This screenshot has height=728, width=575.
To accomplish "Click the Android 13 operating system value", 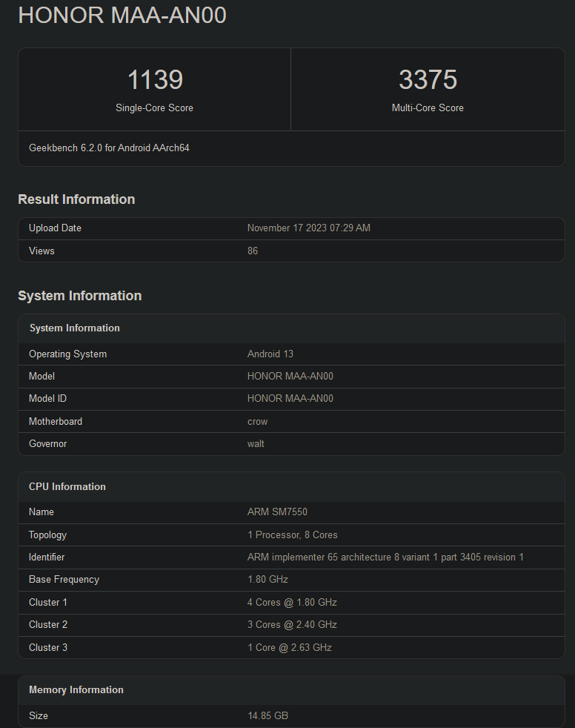I will tap(270, 354).
